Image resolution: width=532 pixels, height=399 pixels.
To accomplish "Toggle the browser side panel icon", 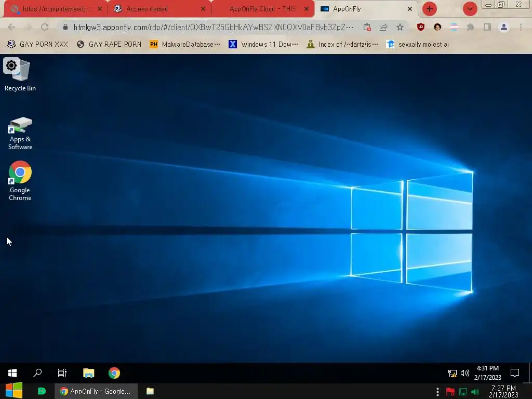I will coord(487,27).
